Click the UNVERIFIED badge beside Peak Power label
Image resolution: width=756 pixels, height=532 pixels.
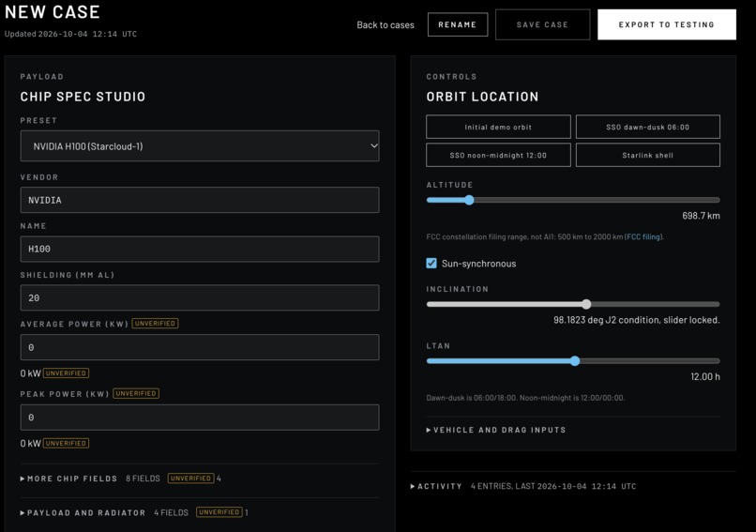point(136,393)
